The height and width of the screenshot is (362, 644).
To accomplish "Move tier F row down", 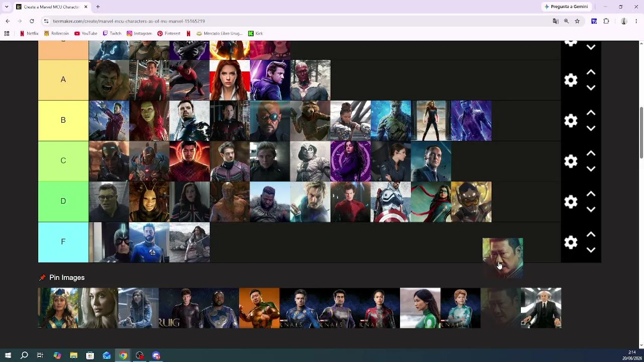I will click(591, 250).
